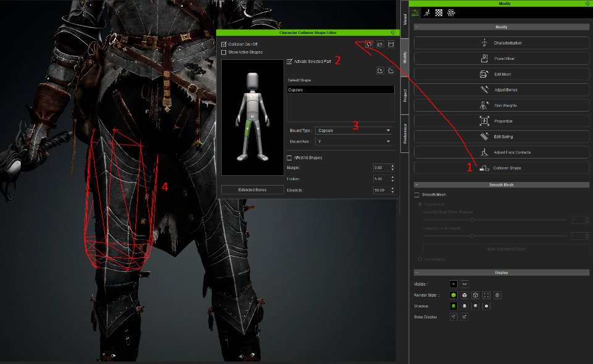Click the atom-shaped physics icon tab
The width and height of the screenshot is (593, 364).
(x=452, y=12)
